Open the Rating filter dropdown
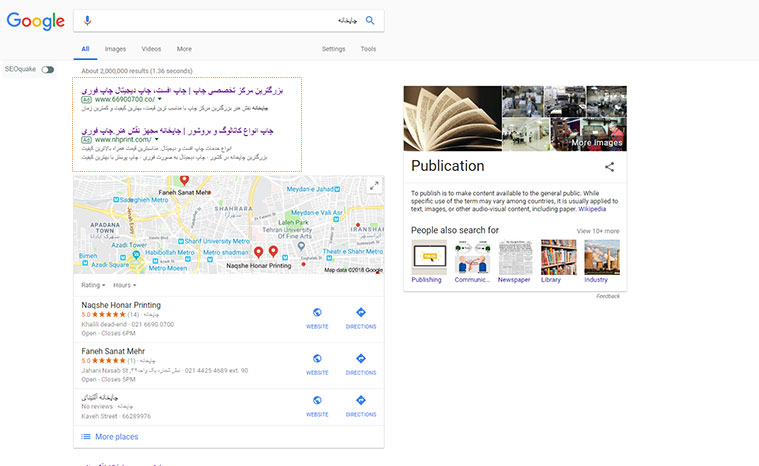Image resolution: width=759 pixels, height=466 pixels. tap(93, 285)
